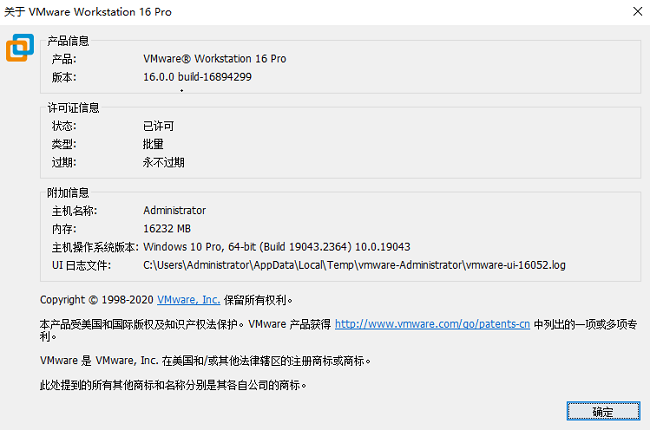Click the Copyright © 1998-2020 text
The width and height of the screenshot is (650, 430).
coord(96,300)
